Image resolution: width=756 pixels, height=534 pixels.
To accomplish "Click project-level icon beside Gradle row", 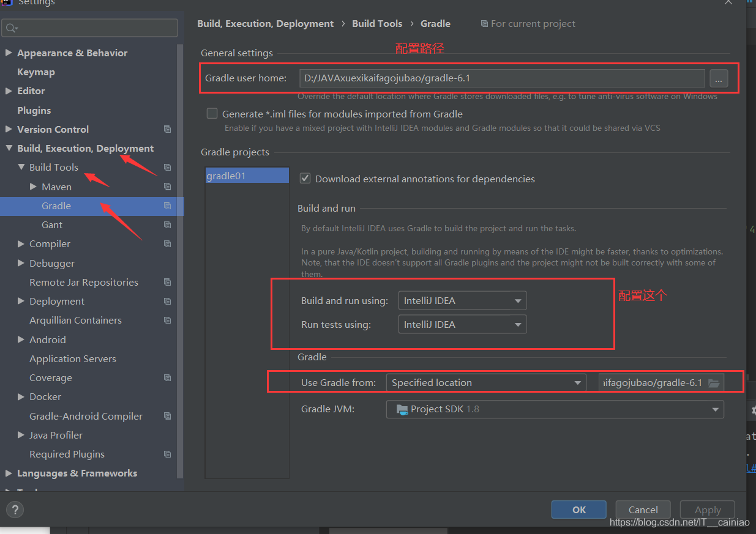I will tap(167, 206).
